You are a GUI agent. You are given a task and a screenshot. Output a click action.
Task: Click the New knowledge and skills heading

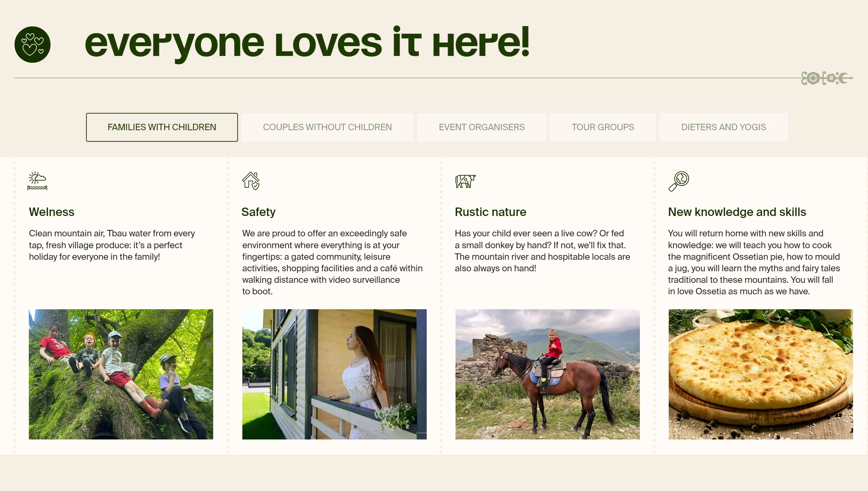[x=737, y=212]
